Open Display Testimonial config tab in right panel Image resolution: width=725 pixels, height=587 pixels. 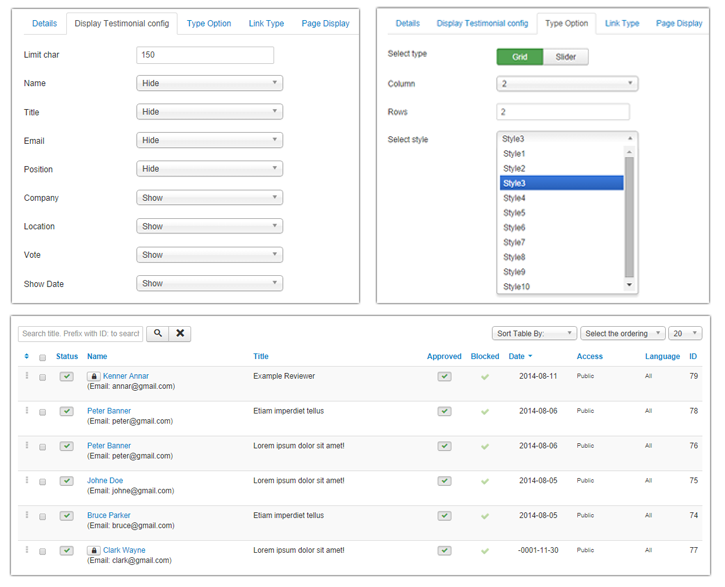[x=482, y=23]
